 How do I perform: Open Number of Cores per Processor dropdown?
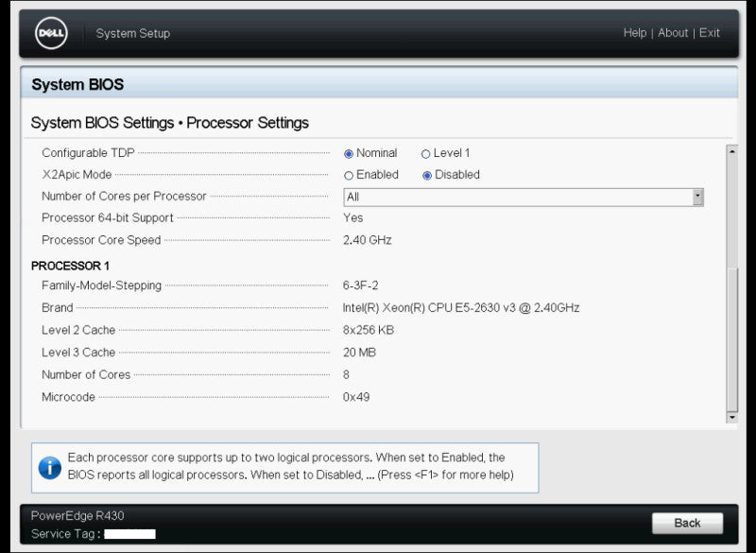pos(524,198)
